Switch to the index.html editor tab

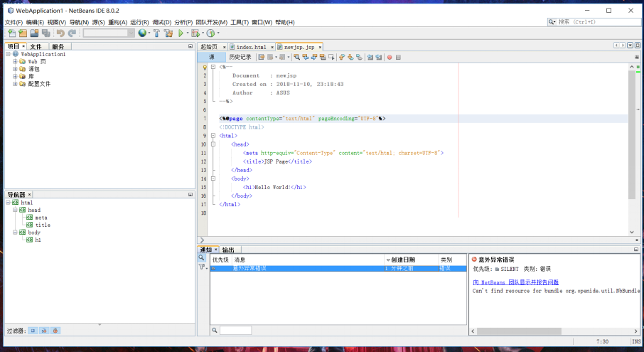[251, 47]
